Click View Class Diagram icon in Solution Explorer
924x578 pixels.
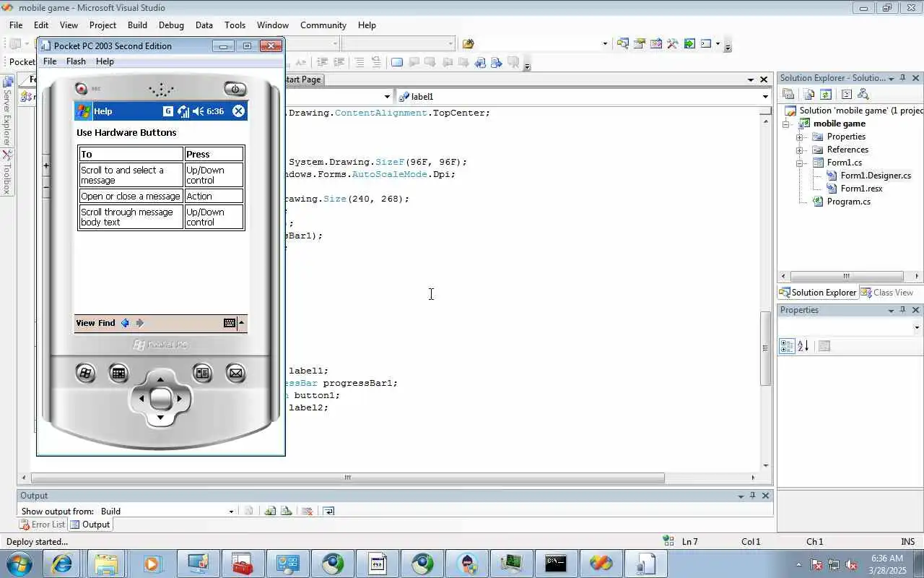pyautogui.click(x=863, y=95)
